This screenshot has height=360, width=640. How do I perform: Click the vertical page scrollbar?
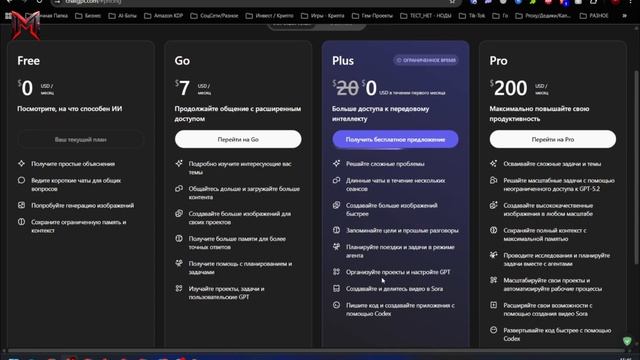point(636,167)
